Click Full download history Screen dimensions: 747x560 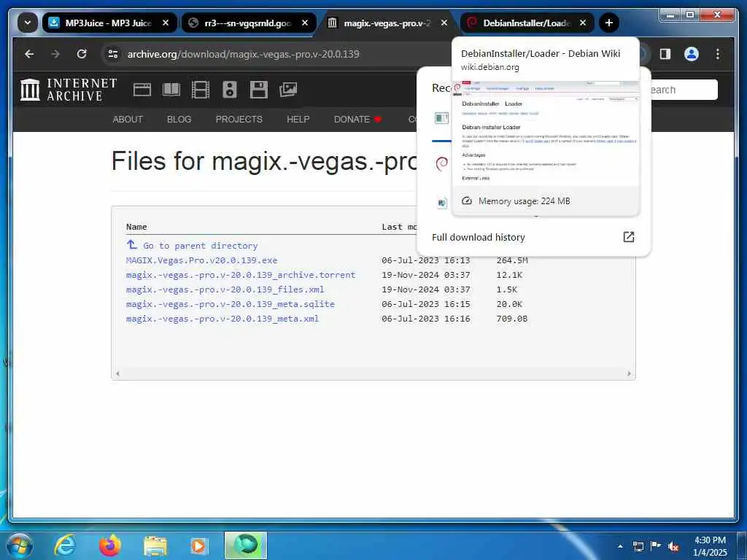click(479, 237)
